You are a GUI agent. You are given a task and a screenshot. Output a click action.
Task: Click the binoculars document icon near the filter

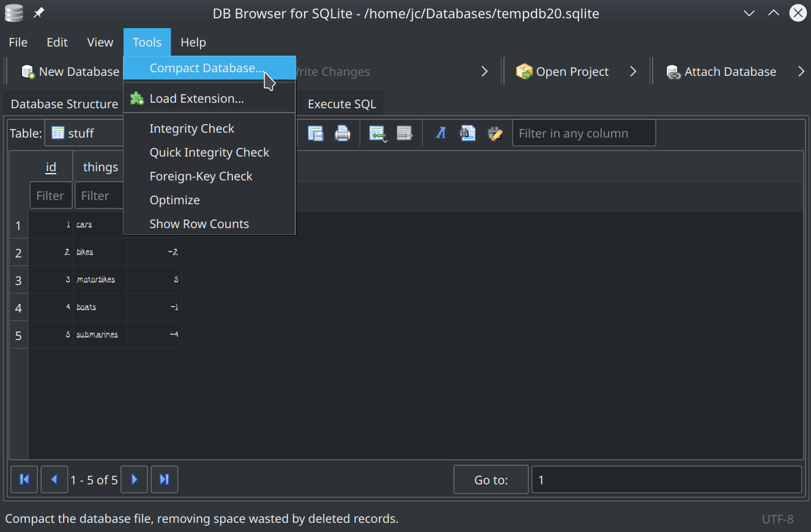click(467, 133)
